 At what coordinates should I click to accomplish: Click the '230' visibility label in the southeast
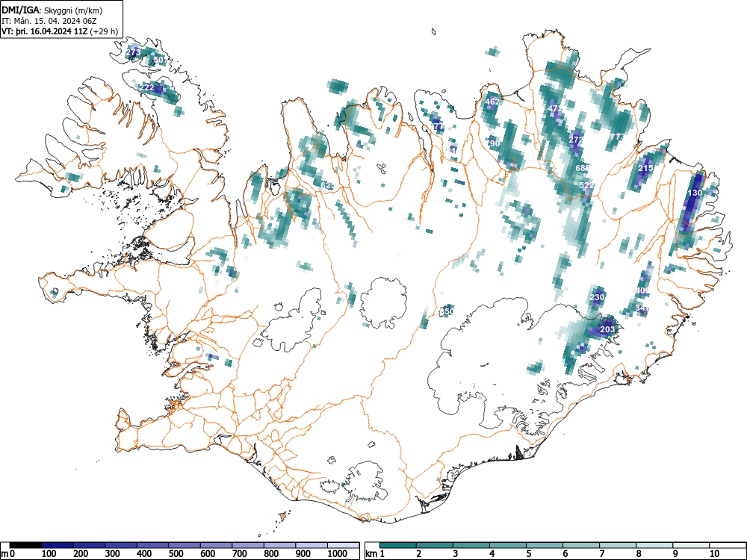597,297
